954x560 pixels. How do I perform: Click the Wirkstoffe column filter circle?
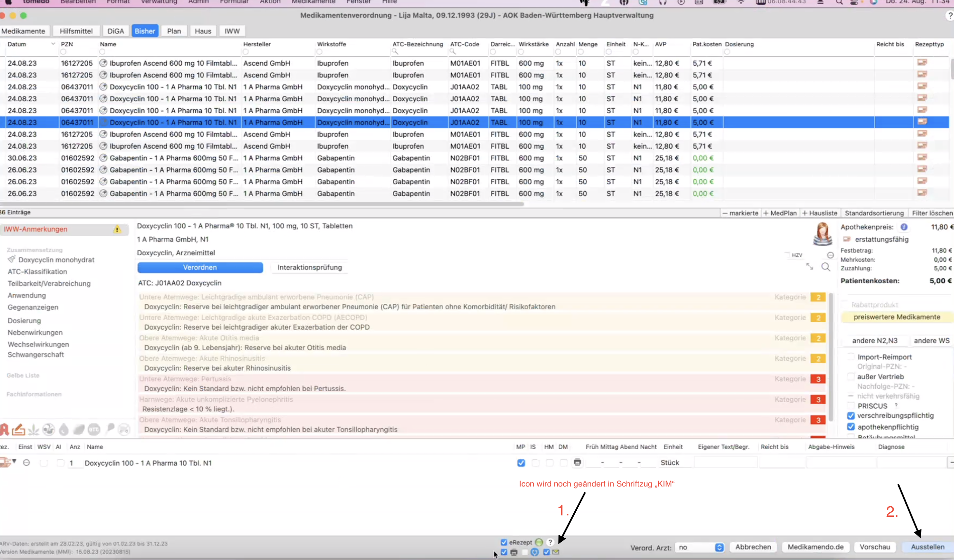click(x=320, y=52)
